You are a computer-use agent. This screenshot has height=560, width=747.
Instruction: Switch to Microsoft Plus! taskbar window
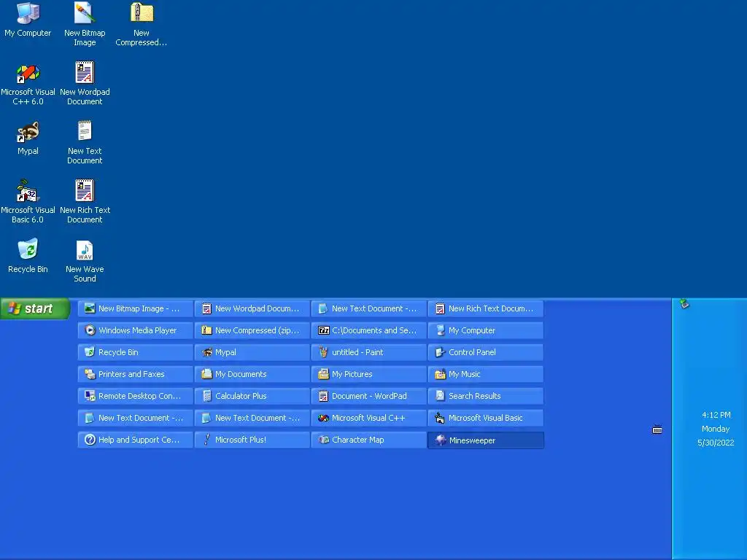point(252,440)
